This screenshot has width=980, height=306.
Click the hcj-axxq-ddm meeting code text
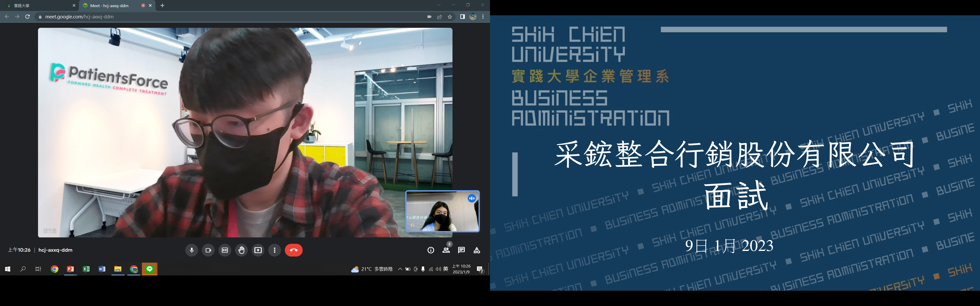(56, 250)
